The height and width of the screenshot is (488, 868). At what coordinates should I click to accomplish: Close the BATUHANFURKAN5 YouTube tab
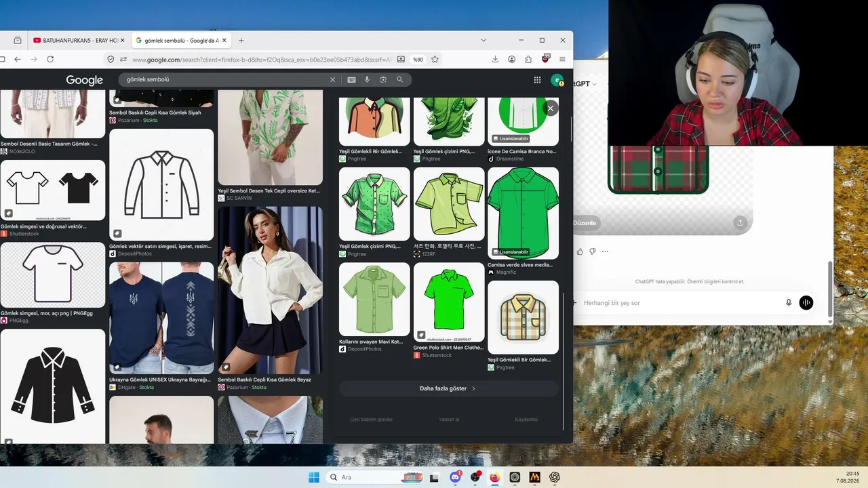pyautogui.click(x=124, y=41)
